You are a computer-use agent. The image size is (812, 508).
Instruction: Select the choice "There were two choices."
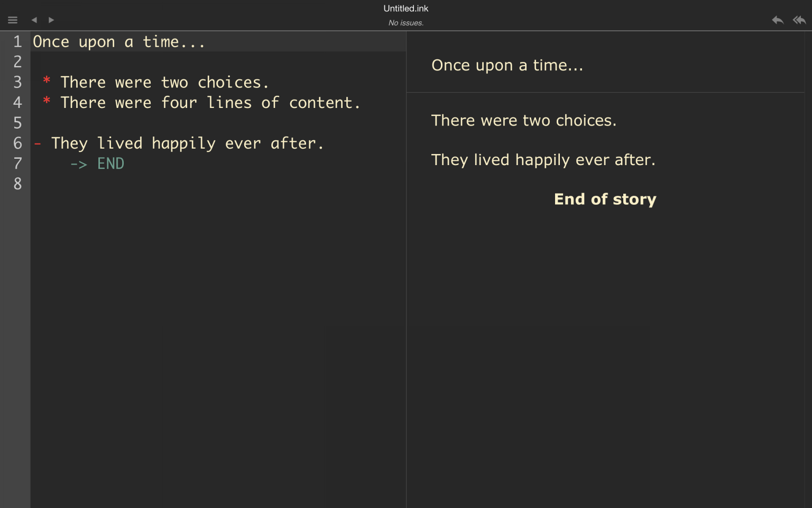[524, 120]
